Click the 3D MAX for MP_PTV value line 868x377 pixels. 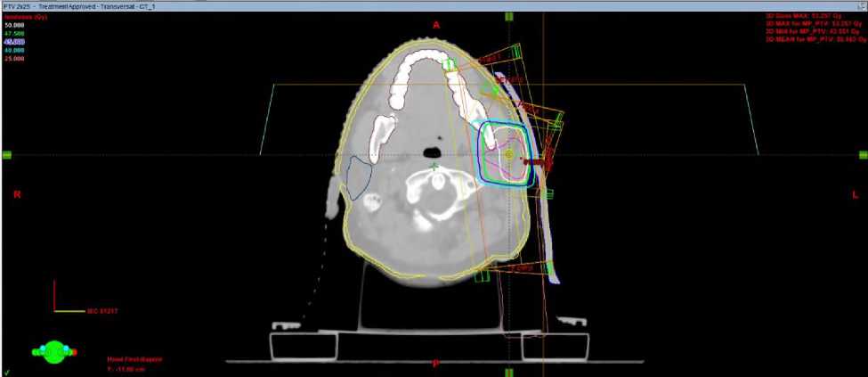(814, 24)
